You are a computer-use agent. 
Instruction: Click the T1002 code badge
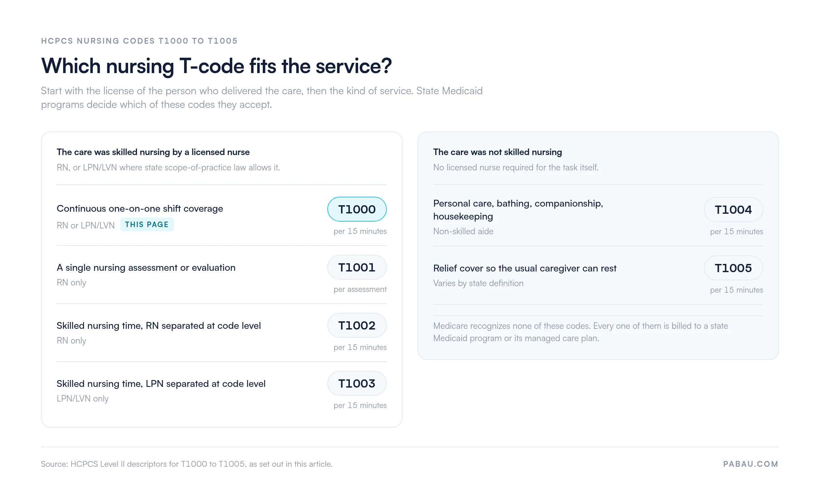click(x=357, y=325)
